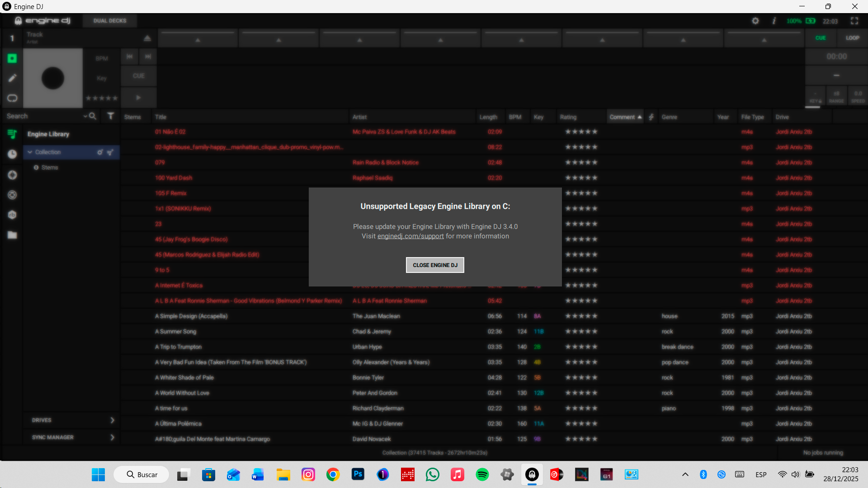Toggle fullscreen mode icon
The width and height of the screenshot is (868, 488).
[854, 21]
